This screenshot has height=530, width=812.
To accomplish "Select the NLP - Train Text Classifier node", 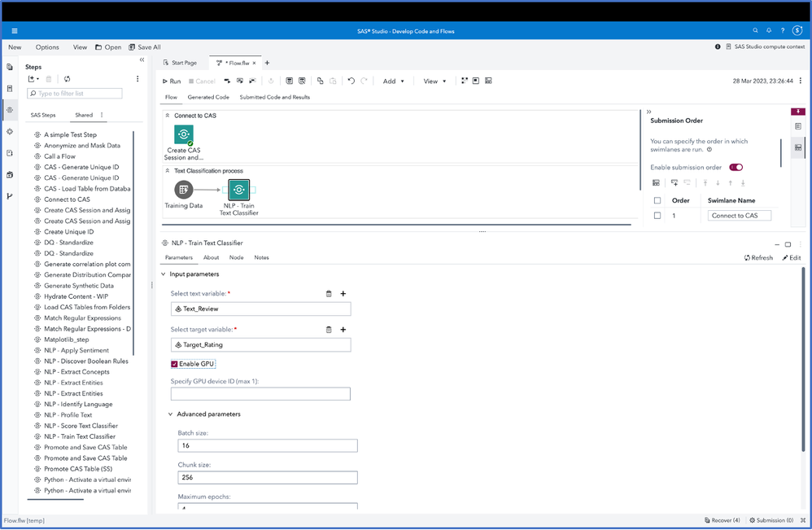I will click(x=238, y=190).
